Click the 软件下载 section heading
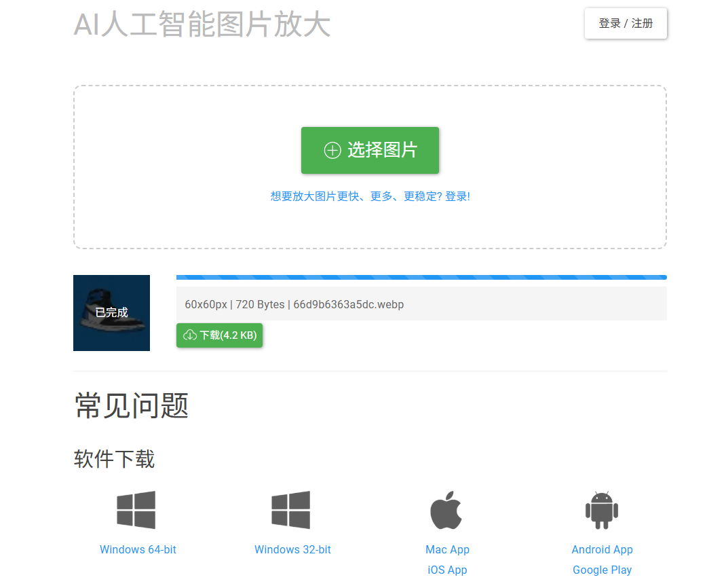Viewport: 728px width, 588px height. point(114,459)
